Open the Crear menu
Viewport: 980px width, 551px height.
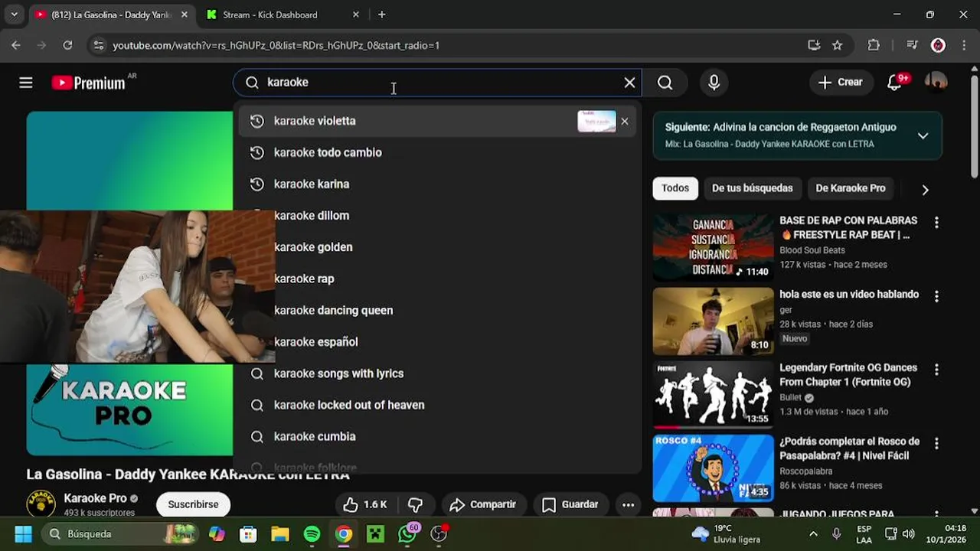click(x=840, y=83)
